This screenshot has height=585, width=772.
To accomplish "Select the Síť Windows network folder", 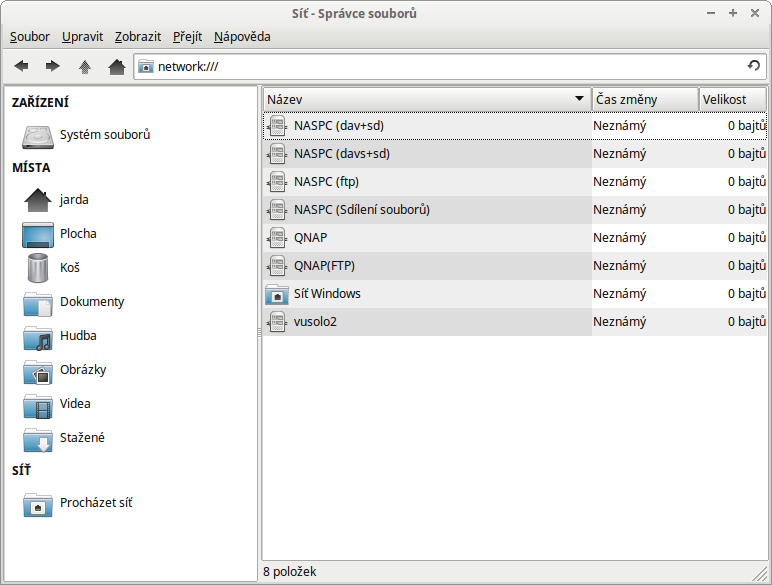I will 327,294.
